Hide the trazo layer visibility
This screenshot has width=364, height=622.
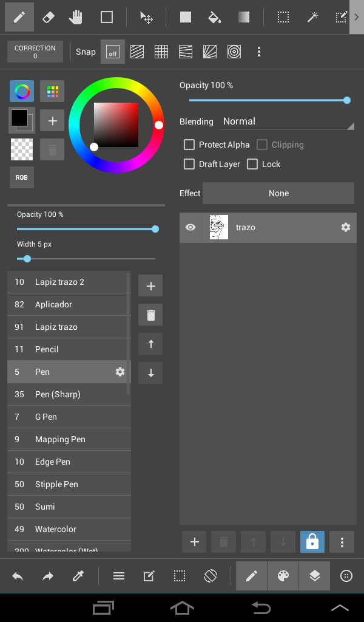pyautogui.click(x=190, y=227)
